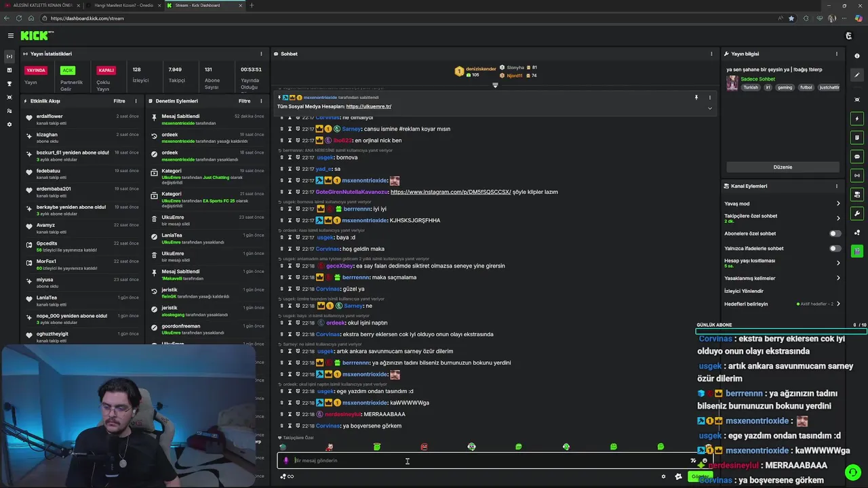Open Etkinlik Akışı Filtre dropdown

(119, 101)
